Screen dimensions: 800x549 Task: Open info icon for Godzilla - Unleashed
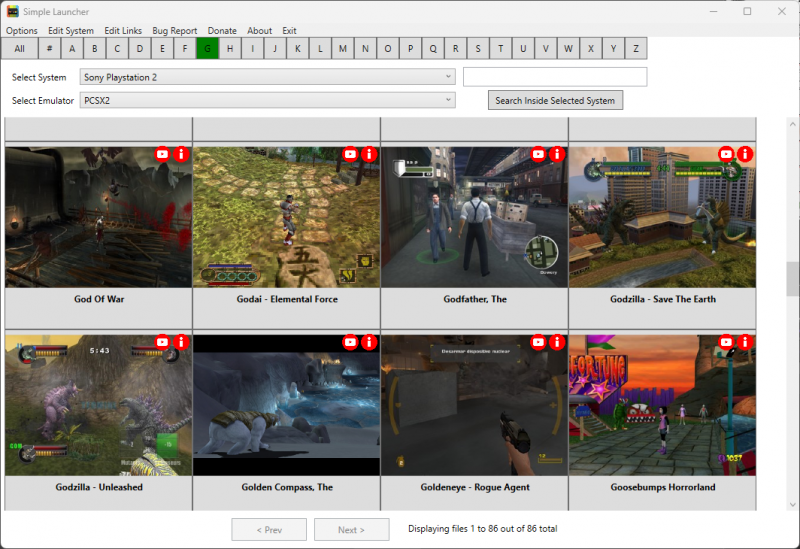tap(181, 342)
